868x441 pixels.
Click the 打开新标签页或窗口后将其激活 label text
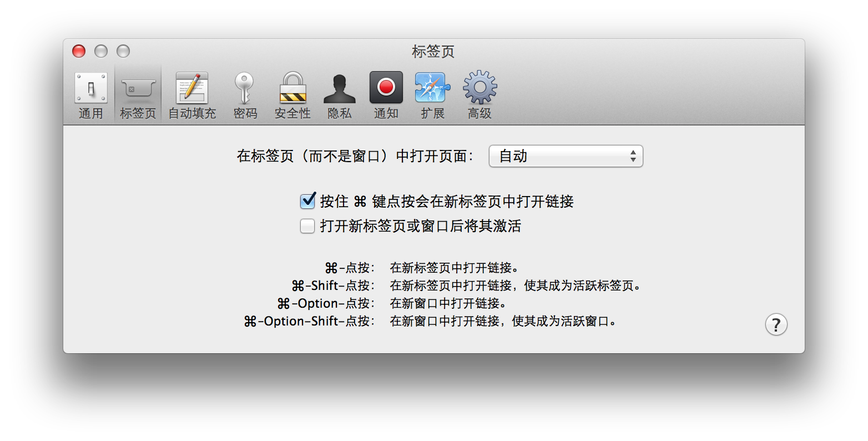(x=421, y=226)
